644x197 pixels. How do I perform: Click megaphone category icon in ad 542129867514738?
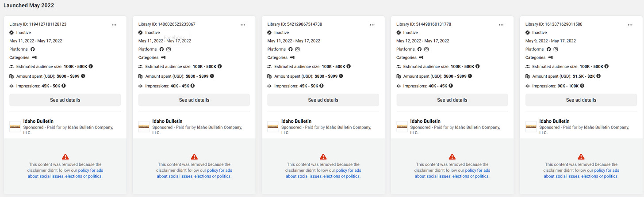pos(292,57)
